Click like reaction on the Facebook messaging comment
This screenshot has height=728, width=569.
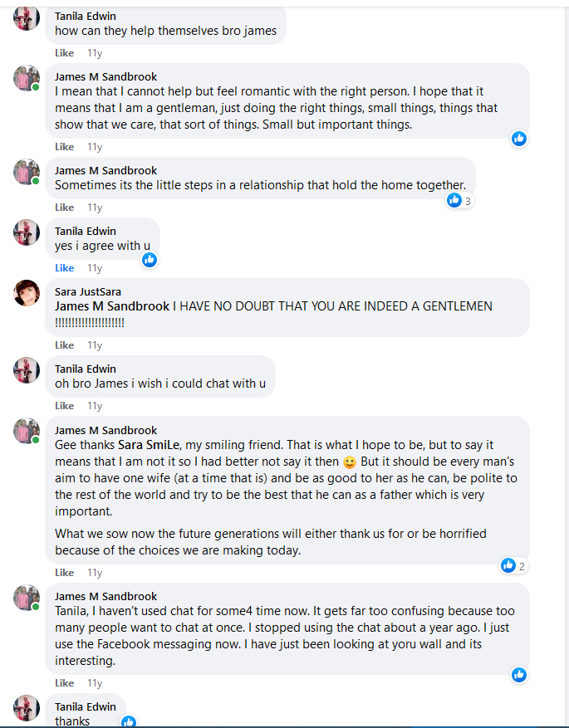tap(519, 675)
